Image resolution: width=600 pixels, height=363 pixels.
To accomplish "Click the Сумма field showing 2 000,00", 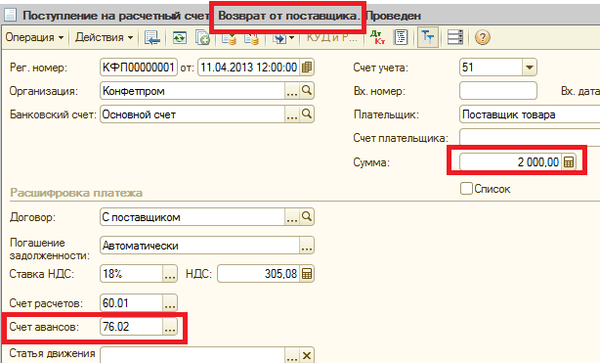I will pyautogui.click(x=511, y=162).
